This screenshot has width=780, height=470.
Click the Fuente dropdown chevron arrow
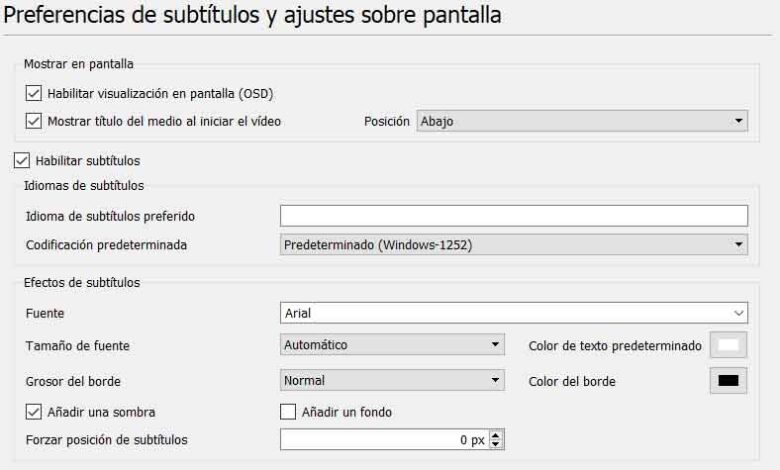[739, 313]
